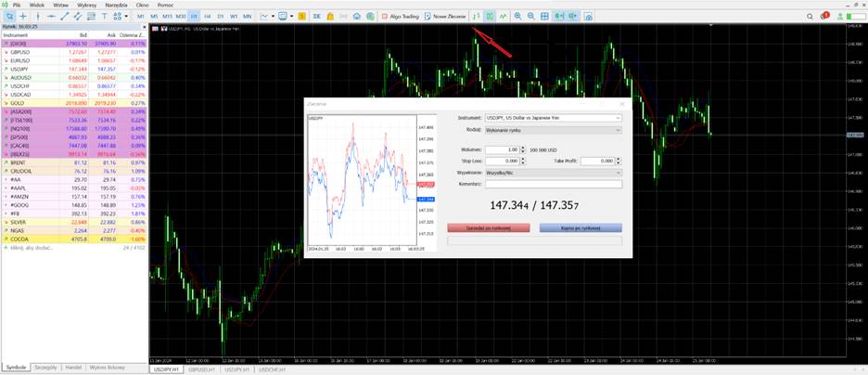
Task: Open the notifications bell icon
Action: tap(823, 16)
